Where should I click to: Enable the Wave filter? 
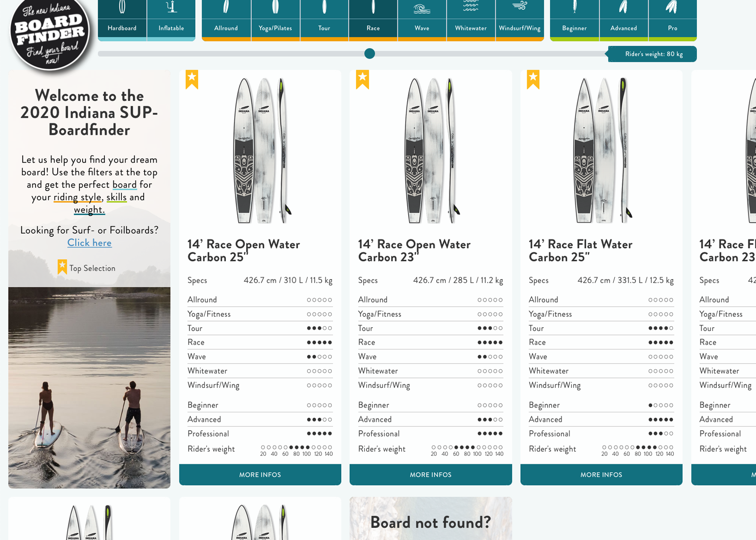click(422, 20)
